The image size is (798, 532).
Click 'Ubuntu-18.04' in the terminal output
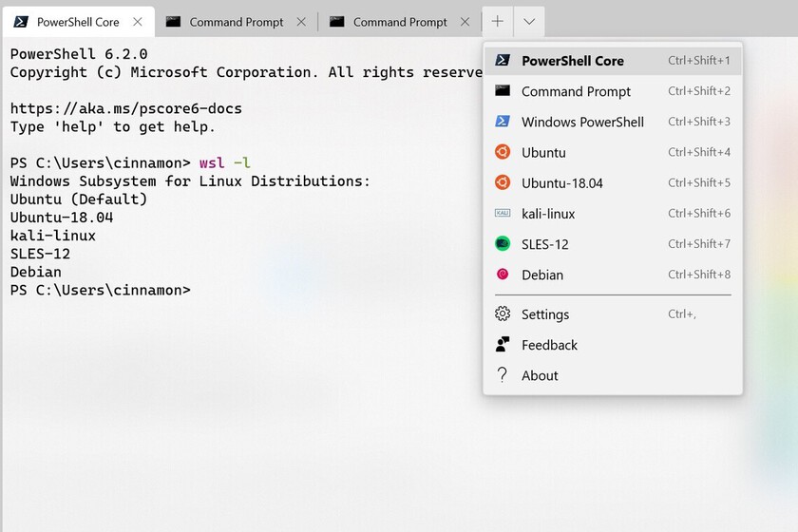pyautogui.click(x=62, y=218)
